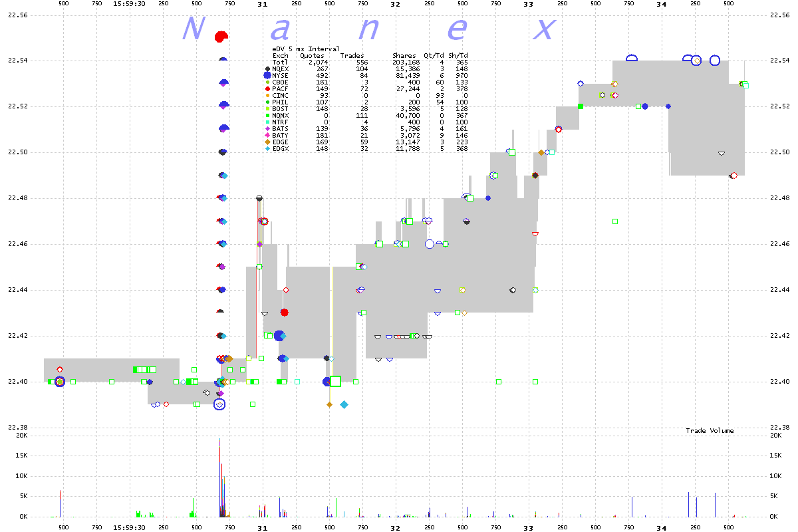Click the 'Shares' column header
Viewport: 798px width, 532px height.
coord(404,56)
